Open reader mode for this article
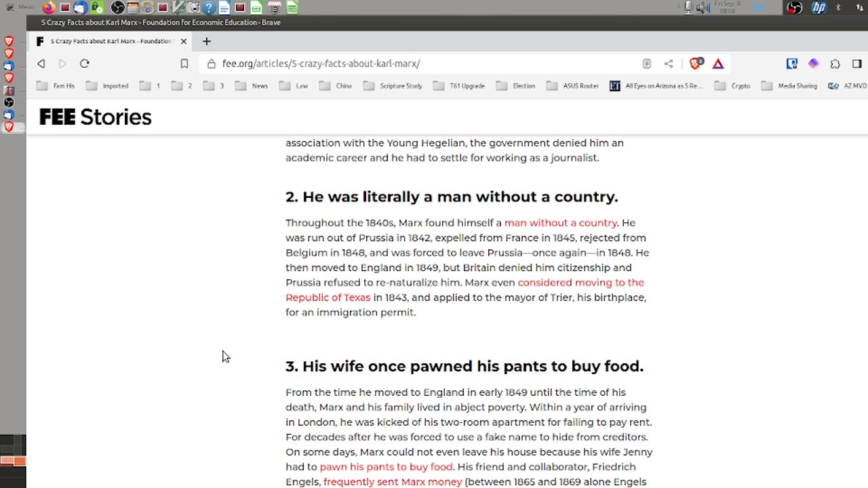Image resolution: width=868 pixels, height=488 pixels. point(647,64)
